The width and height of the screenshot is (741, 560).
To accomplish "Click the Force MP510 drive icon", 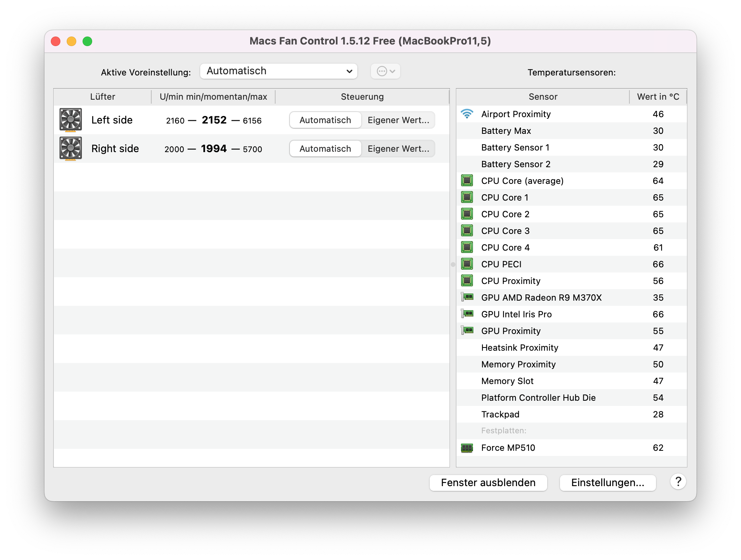I will click(x=467, y=448).
